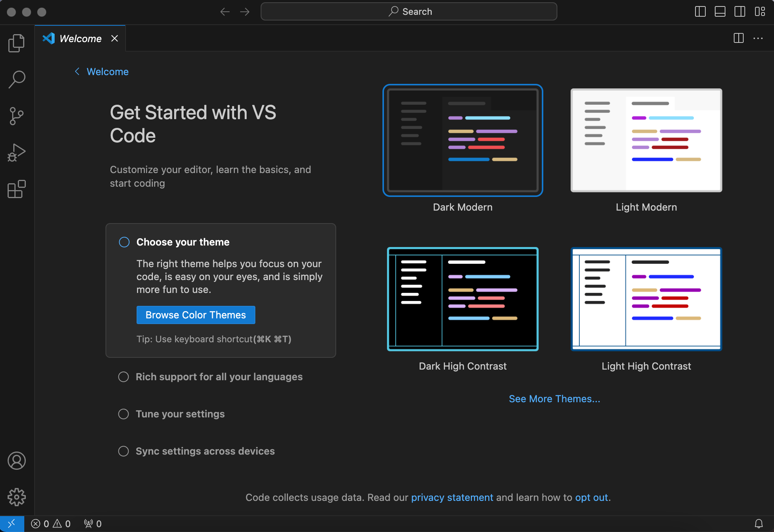Open Run and Debug view
The height and width of the screenshot is (532, 774).
click(16, 153)
